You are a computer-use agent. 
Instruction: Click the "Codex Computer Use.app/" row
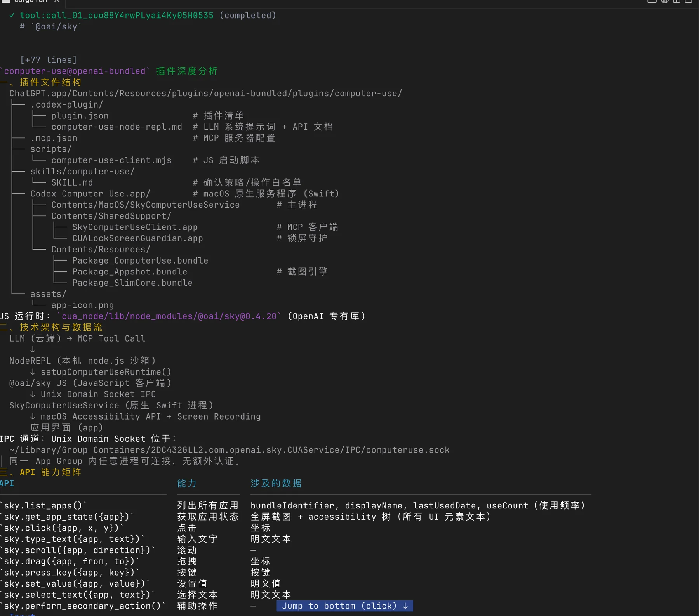[90, 194]
